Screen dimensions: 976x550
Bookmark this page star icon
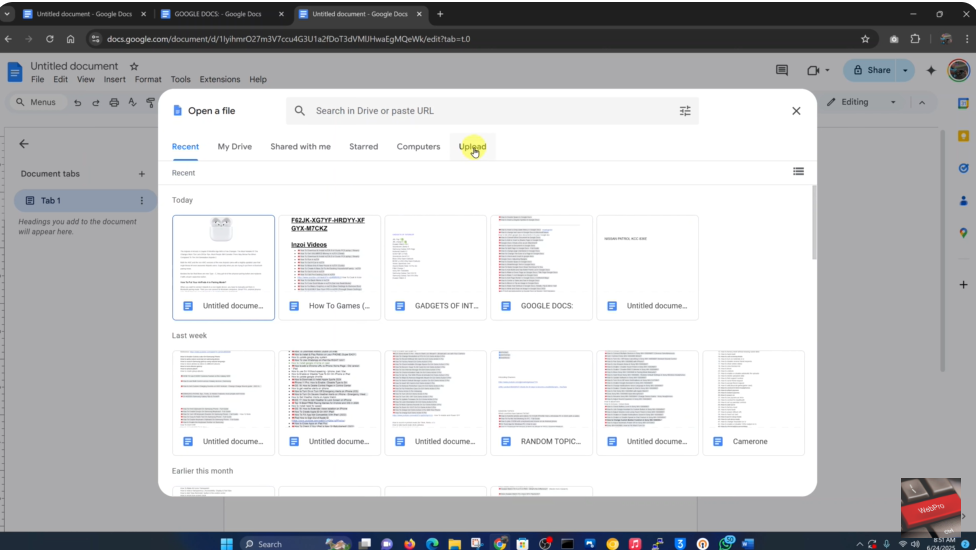[x=865, y=39]
